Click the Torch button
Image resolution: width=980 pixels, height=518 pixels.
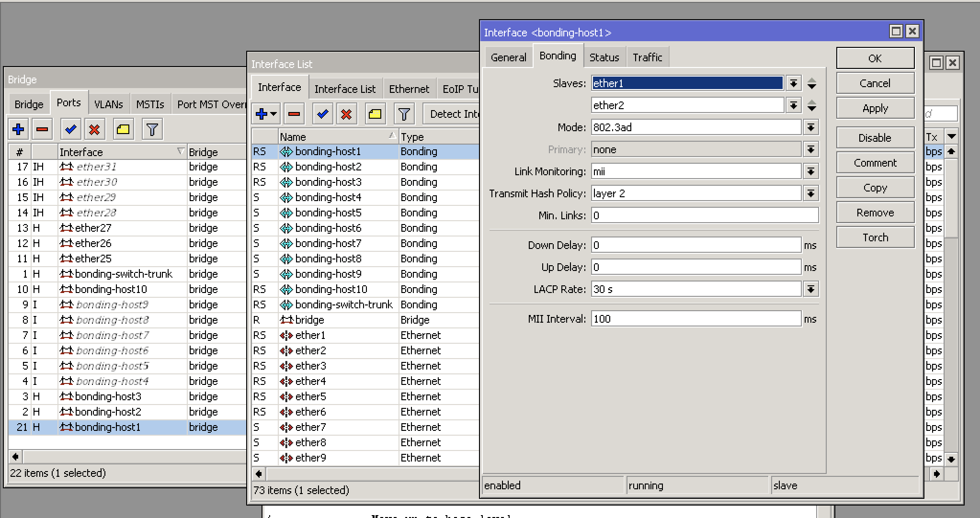(x=875, y=237)
